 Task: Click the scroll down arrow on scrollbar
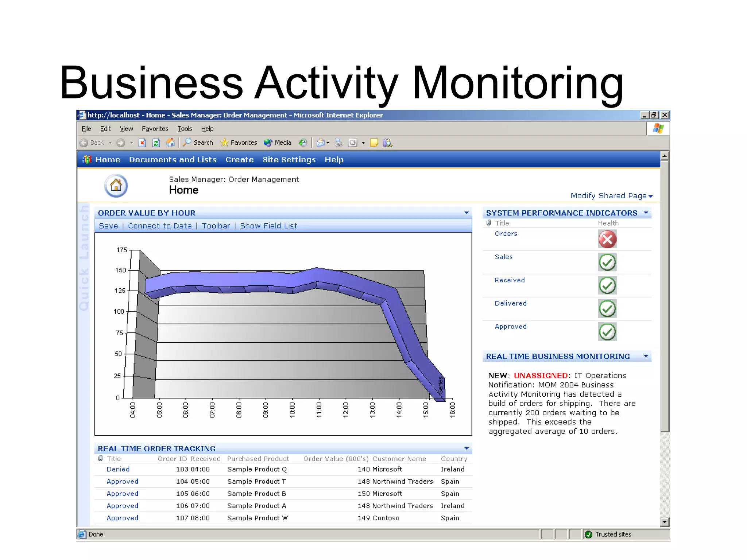pos(665,522)
